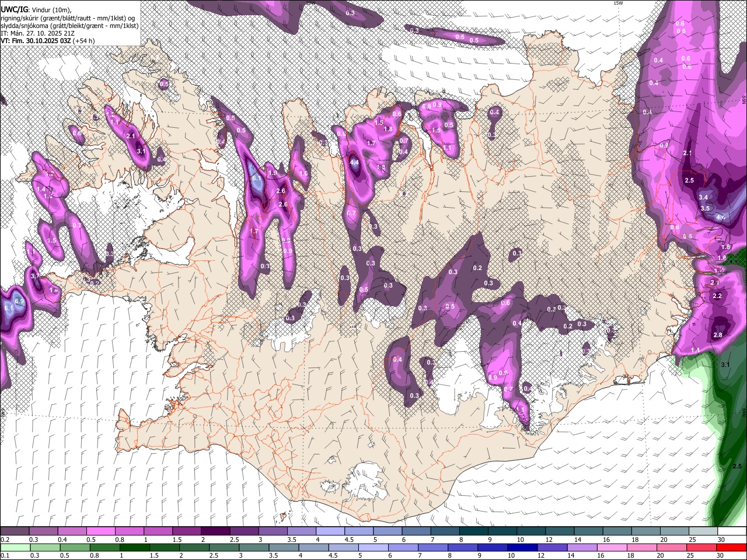Click the red rain legend swatch labelled 30
This screenshot has height=560, width=747.
[731, 548]
